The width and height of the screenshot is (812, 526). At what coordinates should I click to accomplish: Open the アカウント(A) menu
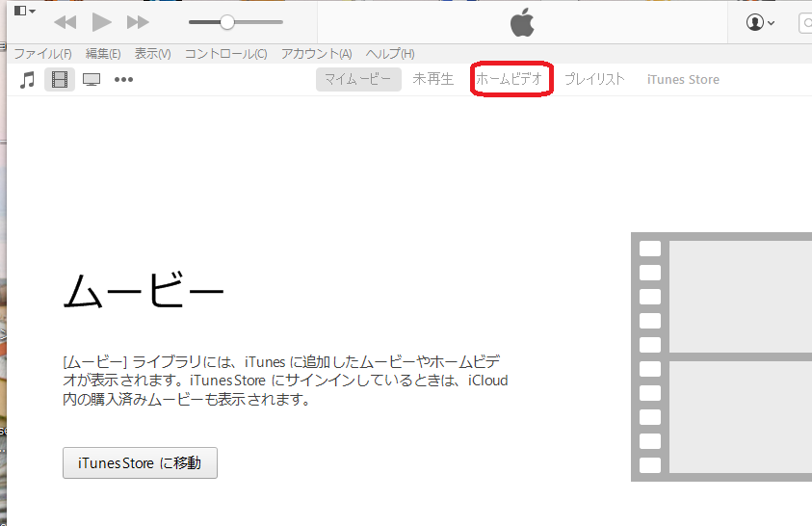pyautogui.click(x=316, y=54)
